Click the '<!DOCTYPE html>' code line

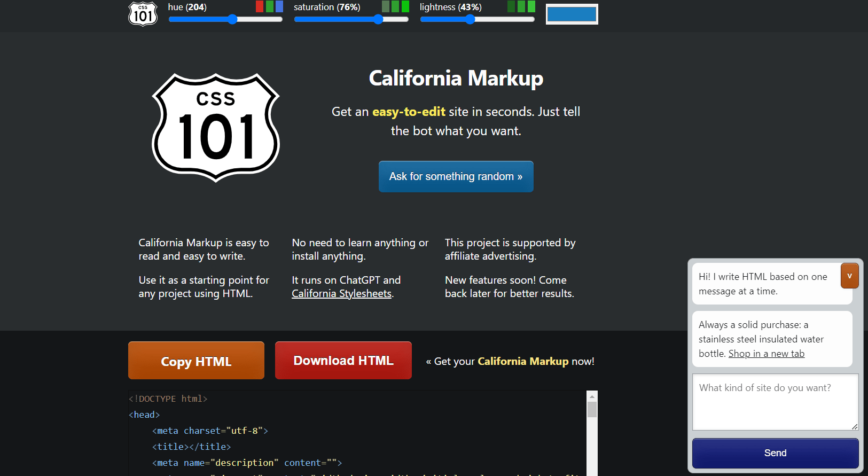pyautogui.click(x=168, y=399)
